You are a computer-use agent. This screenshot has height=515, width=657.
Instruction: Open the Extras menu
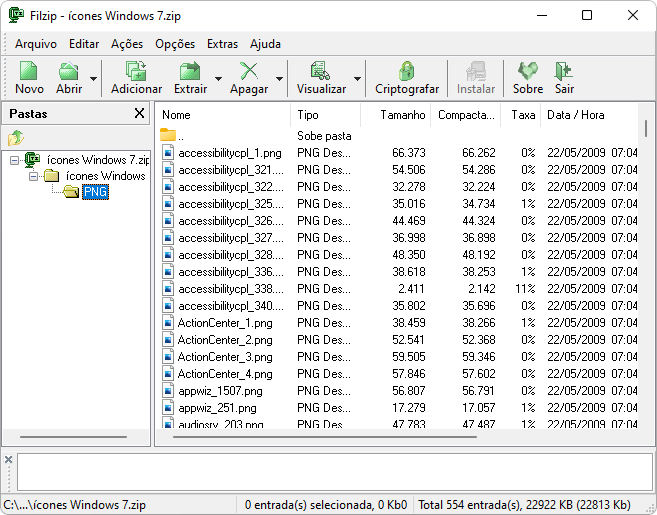pos(222,44)
